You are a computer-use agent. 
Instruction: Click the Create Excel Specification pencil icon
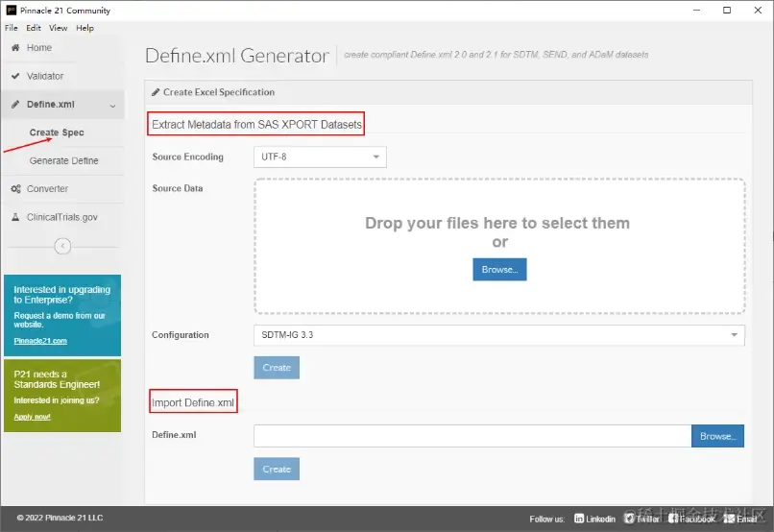pyautogui.click(x=156, y=92)
